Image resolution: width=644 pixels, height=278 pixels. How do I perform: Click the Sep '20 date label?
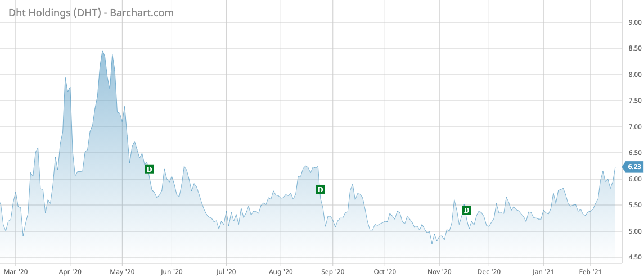(332, 271)
